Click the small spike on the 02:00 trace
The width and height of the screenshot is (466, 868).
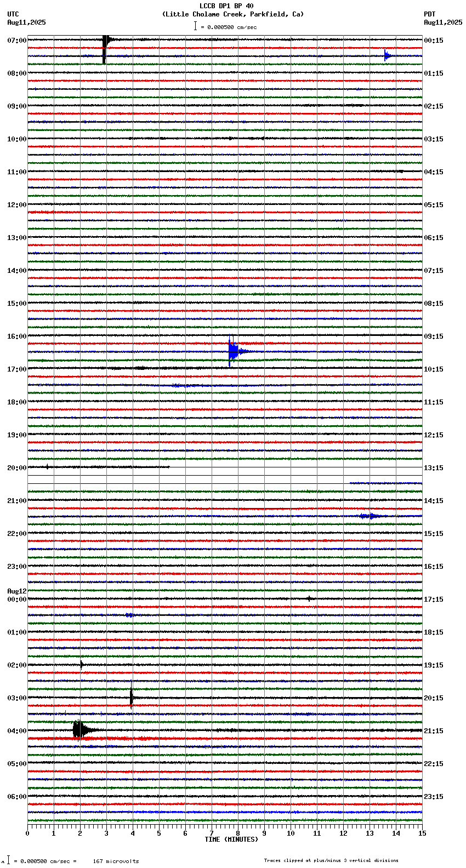(81, 665)
